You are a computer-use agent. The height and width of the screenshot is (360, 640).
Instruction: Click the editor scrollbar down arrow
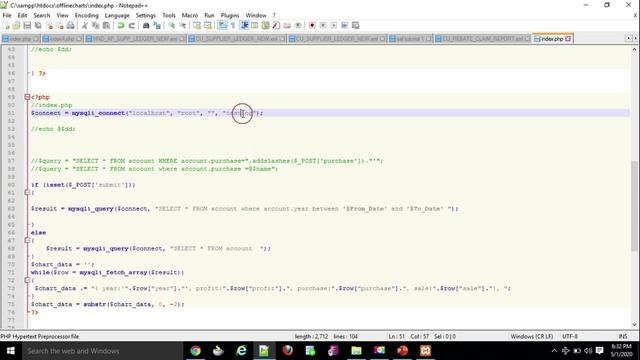pyautogui.click(x=634, y=325)
